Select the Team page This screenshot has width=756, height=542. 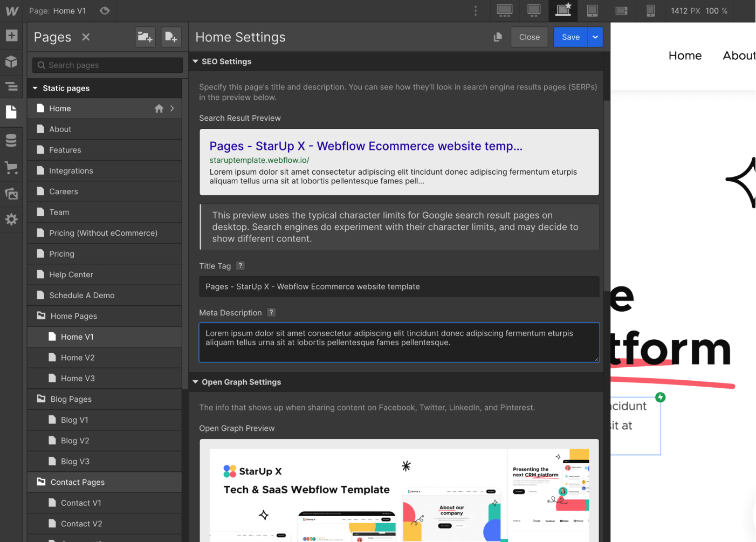(105, 212)
